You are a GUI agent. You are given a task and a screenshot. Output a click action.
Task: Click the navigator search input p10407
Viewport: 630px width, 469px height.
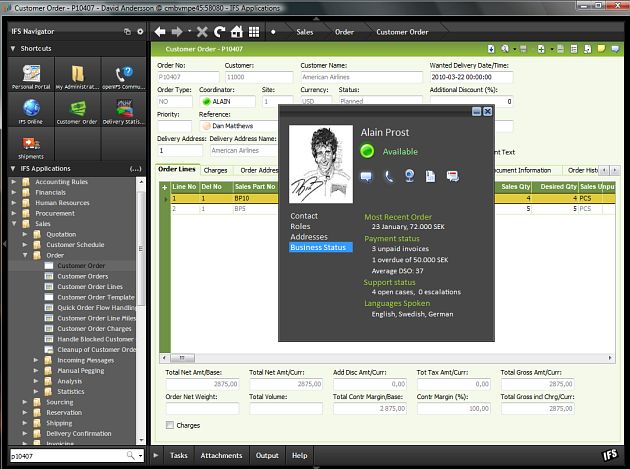68,456
